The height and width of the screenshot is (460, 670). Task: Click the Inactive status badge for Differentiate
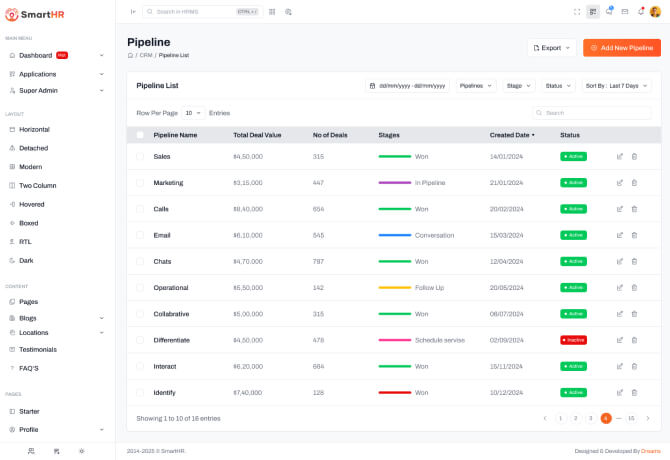tap(573, 340)
